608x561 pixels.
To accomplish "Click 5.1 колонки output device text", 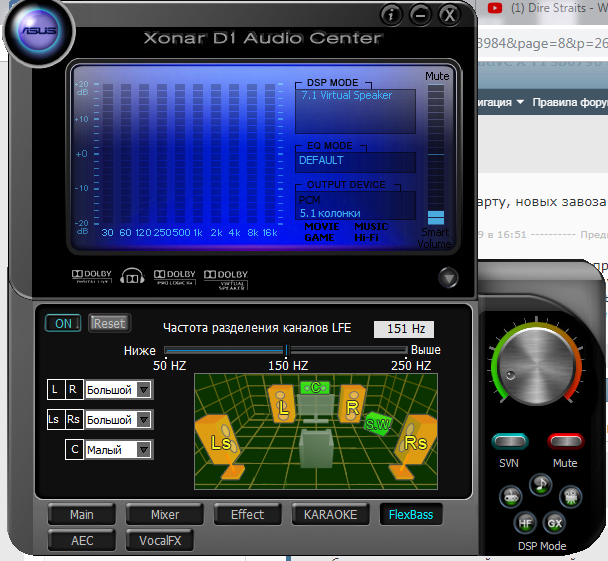I will coord(330,213).
